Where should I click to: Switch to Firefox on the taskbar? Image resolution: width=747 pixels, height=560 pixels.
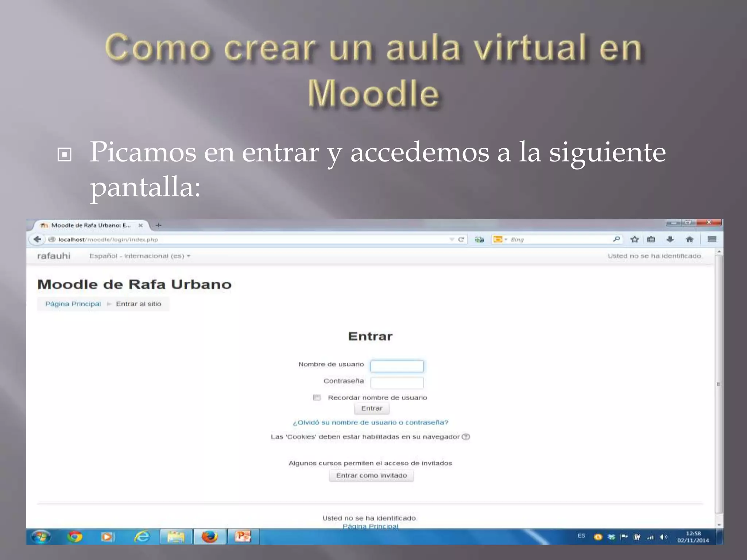pyautogui.click(x=210, y=537)
